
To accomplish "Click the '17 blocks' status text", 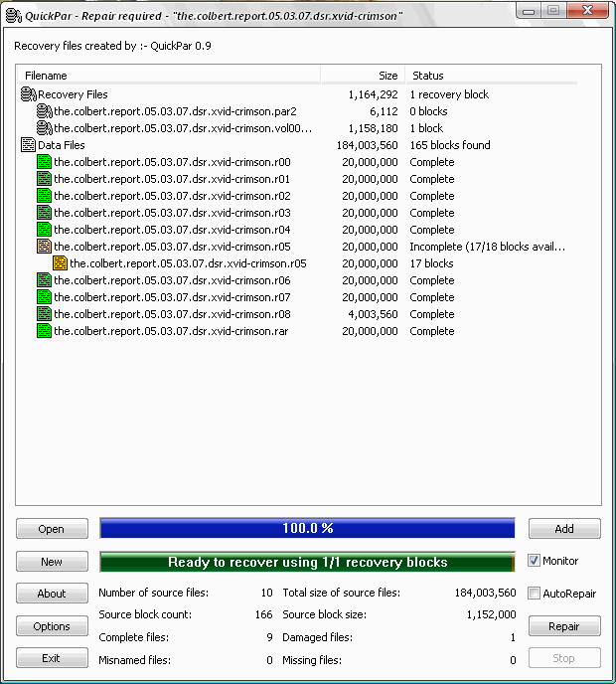I will tap(431, 263).
